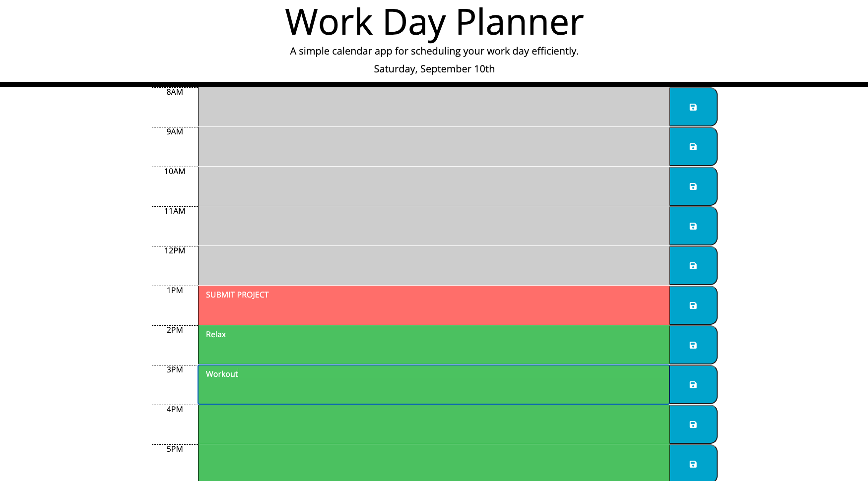This screenshot has height=481, width=868.
Task: Save the Relax event with its save icon
Action: point(693,345)
